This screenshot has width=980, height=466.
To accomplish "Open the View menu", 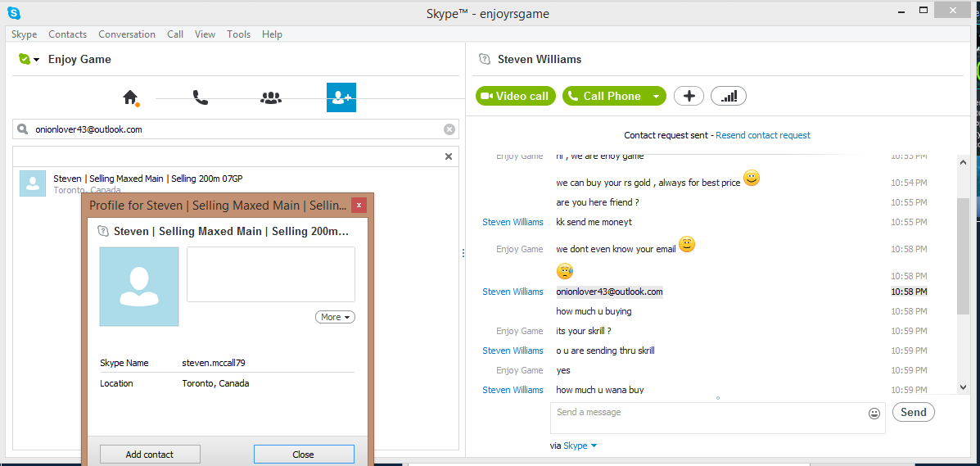I will click(205, 34).
